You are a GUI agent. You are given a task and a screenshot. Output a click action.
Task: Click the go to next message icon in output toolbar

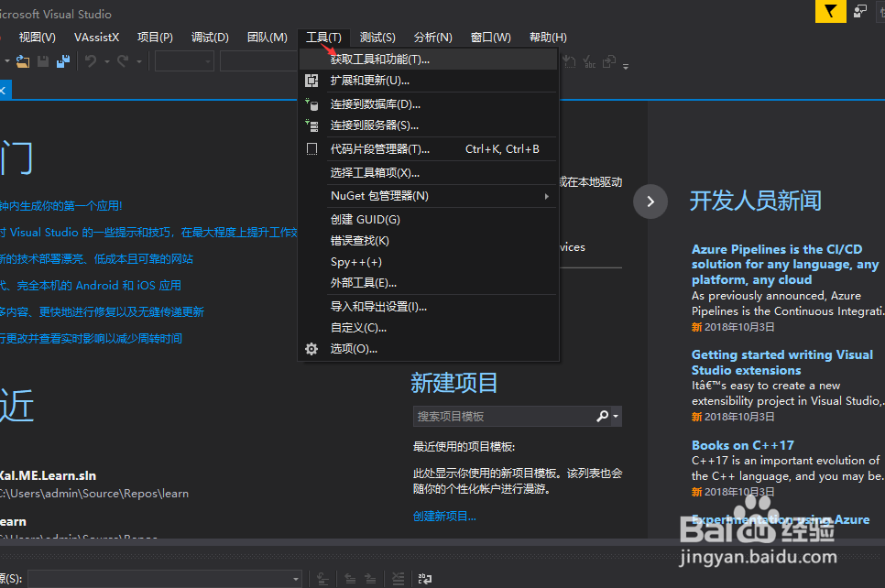coord(370,579)
